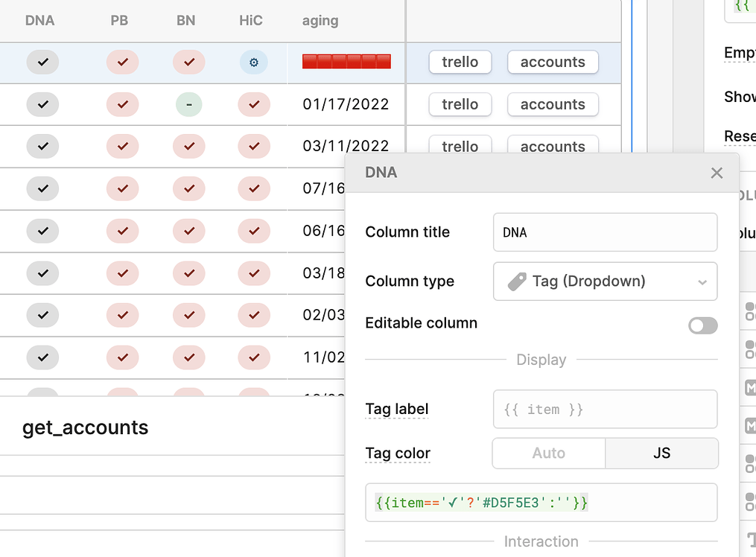Toggle the black DNA checkmark in first row
Viewport: 756px width, 557px height.
click(x=42, y=63)
